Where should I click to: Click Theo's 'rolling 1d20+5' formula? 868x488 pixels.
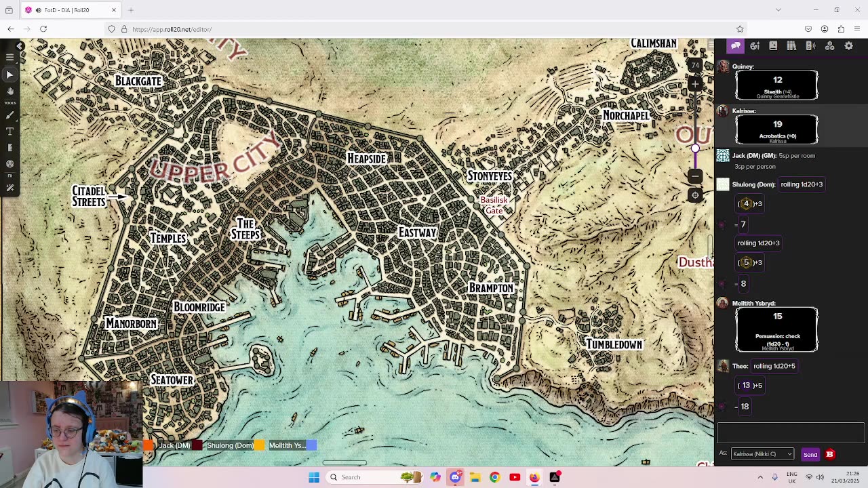coord(774,366)
